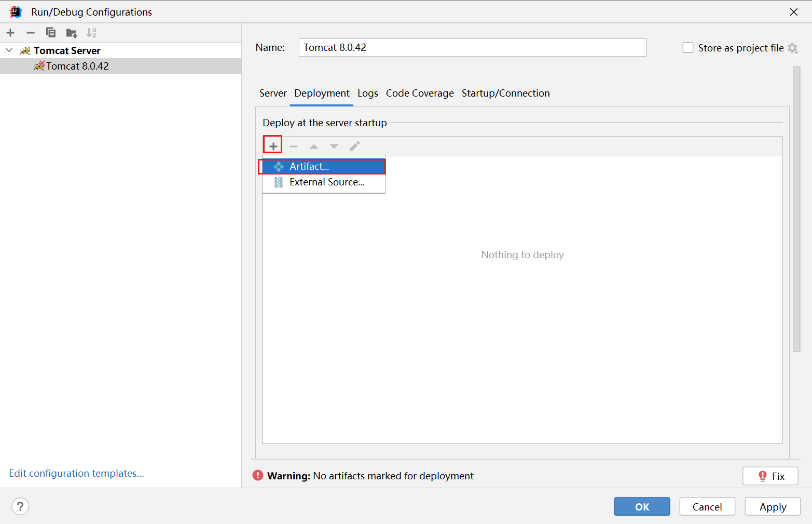This screenshot has height=524, width=812.
Task: Confirm dialog with OK button
Action: coord(642,506)
